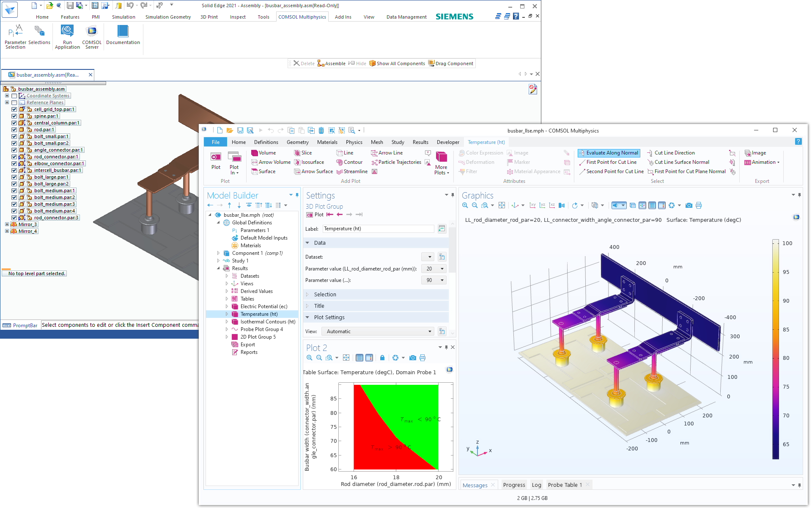Add an Isosurface plot
Screen dimensions: 812x508
[309, 162]
